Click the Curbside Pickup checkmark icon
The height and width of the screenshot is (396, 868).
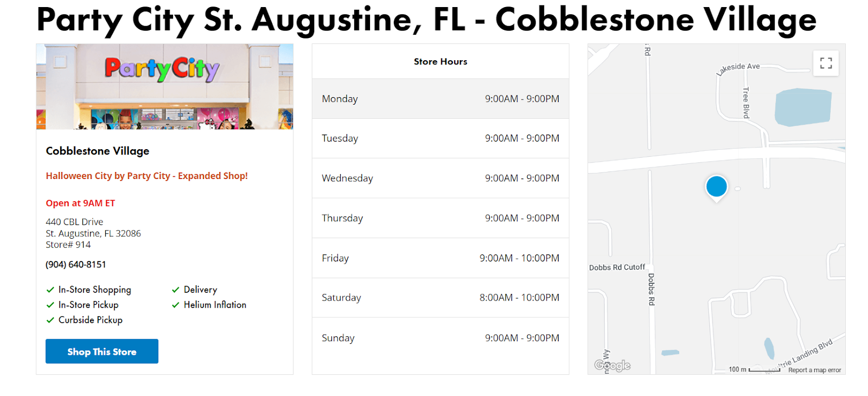[x=50, y=320]
